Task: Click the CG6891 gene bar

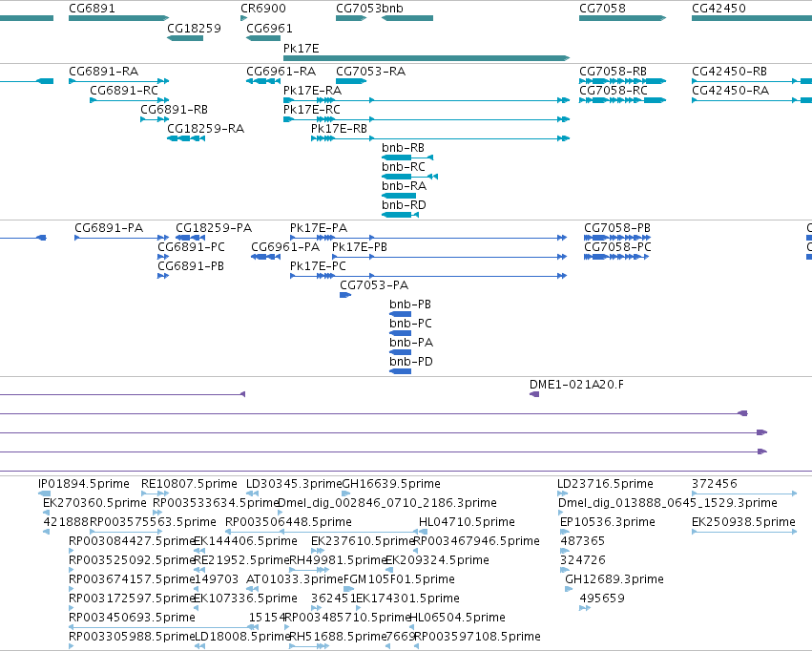Action: pyautogui.click(x=118, y=18)
